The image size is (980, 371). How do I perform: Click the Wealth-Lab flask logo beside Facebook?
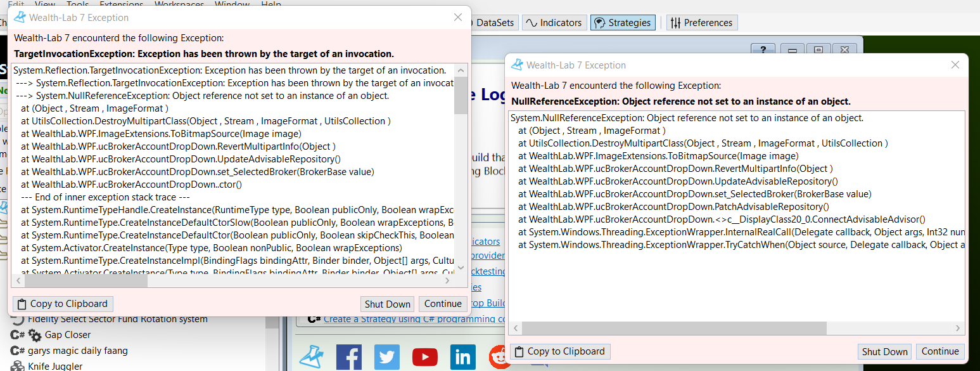pyautogui.click(x=311, y=357)
